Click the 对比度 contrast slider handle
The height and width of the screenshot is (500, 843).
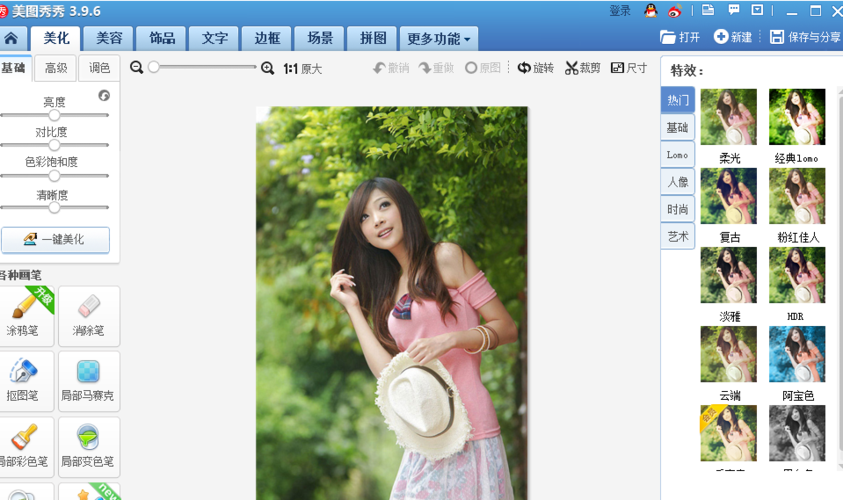[54, 145]
